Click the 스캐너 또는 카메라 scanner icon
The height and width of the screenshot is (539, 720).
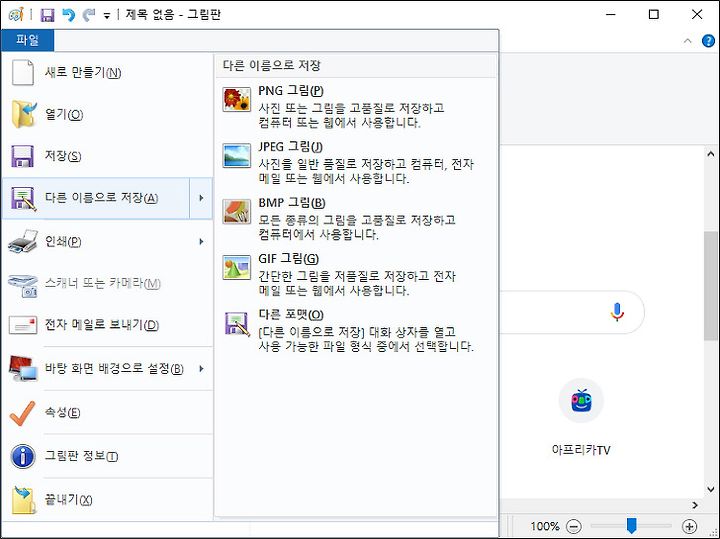(x=22, y=285)
